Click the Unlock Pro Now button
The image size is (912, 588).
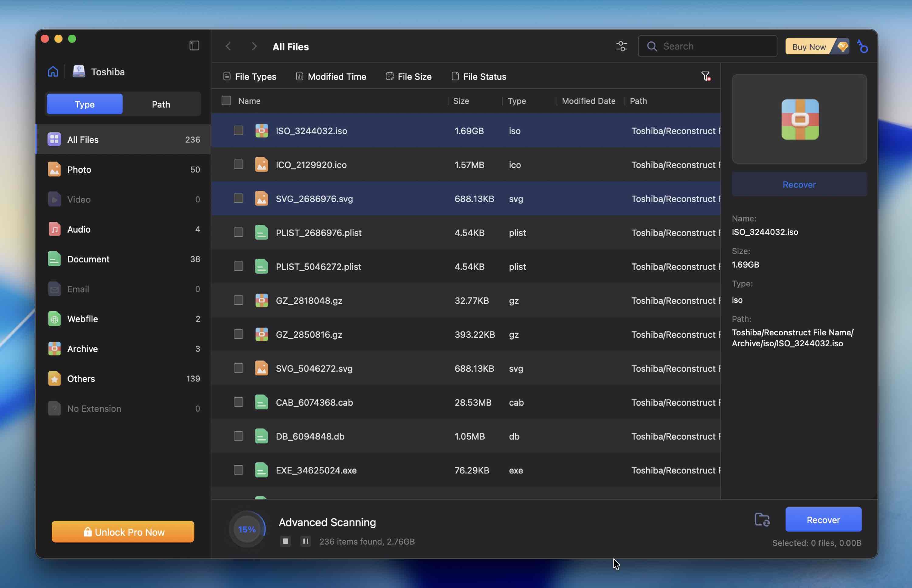click(x=123, y=532)
